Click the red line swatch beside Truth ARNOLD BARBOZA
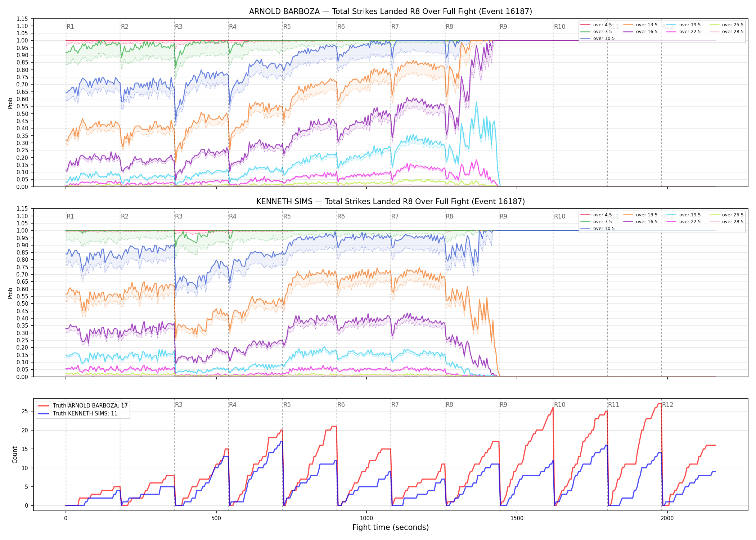The height and width of the screenshot is (540, 756). [44, 406]
